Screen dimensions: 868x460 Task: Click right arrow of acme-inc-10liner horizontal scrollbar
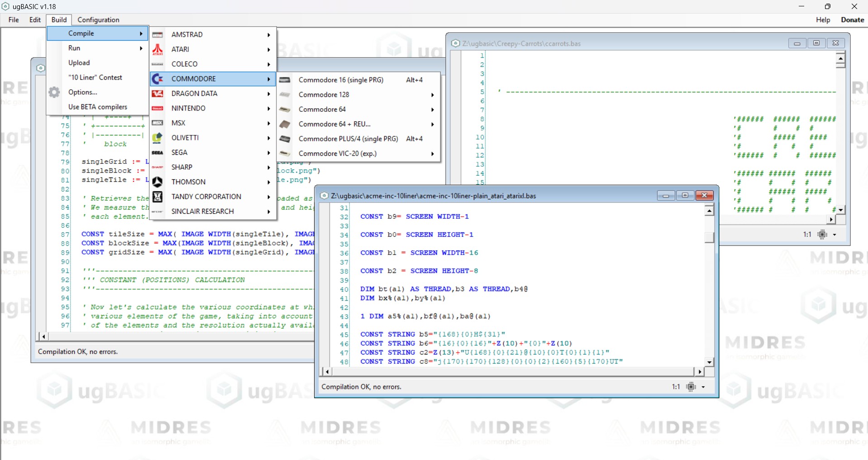coord(700,372)
